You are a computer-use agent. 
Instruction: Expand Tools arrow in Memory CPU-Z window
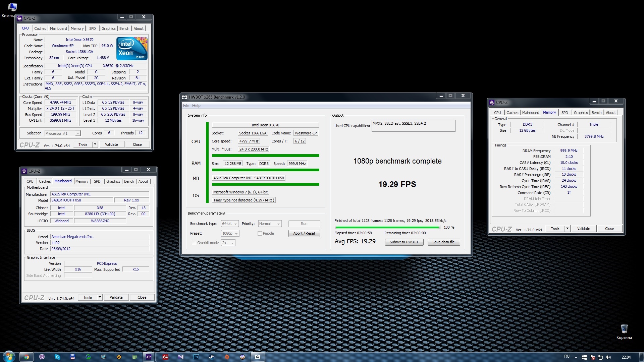coord(567,229)
